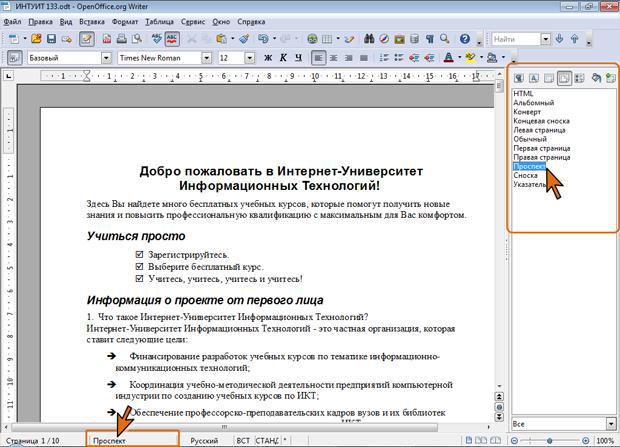
Task: Show list styles in Styles panel
Action: tap(579, 78)
